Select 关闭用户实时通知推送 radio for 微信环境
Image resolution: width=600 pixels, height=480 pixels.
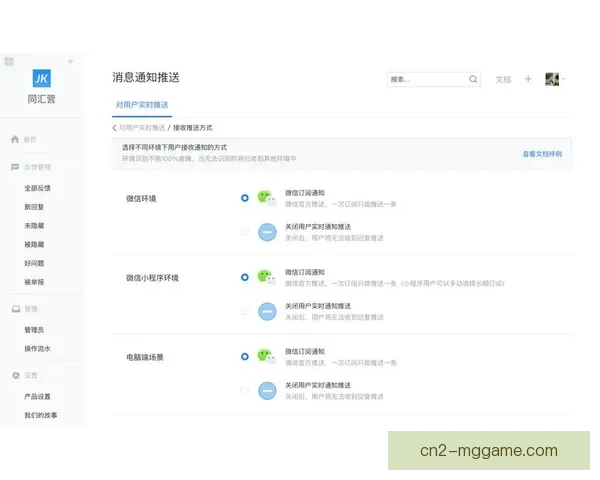[245, 232]
